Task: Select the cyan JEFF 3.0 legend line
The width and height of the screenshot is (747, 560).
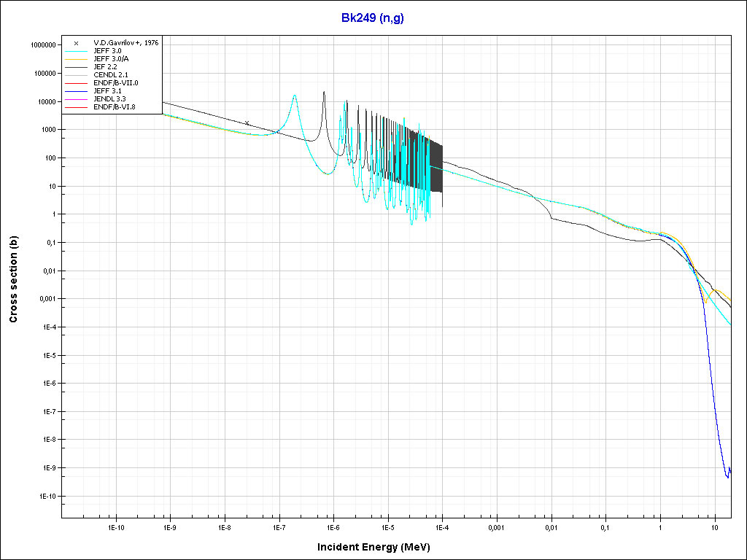Action: (x=76, y=51)
